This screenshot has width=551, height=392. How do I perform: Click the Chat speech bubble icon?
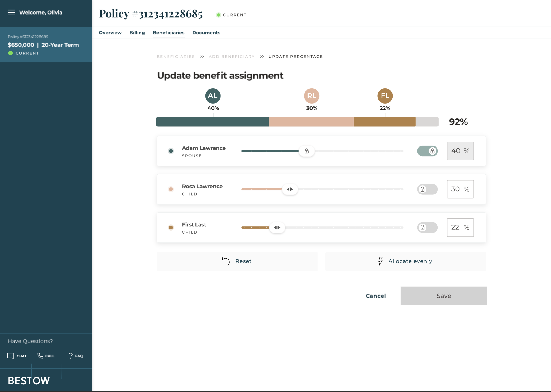pos(11,356)
